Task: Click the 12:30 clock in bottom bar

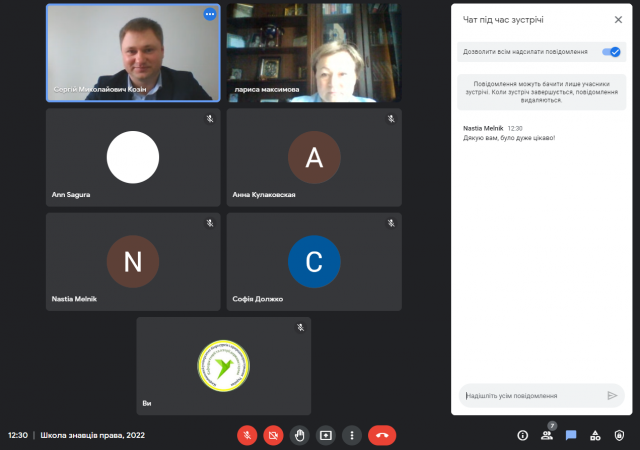Action: tap(18, 435)
